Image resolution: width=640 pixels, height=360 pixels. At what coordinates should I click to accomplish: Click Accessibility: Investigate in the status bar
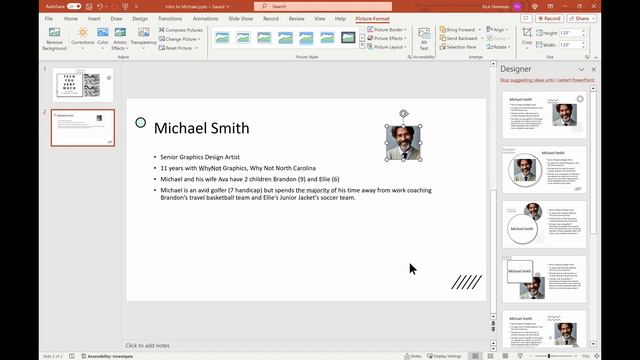click(107, 356)
